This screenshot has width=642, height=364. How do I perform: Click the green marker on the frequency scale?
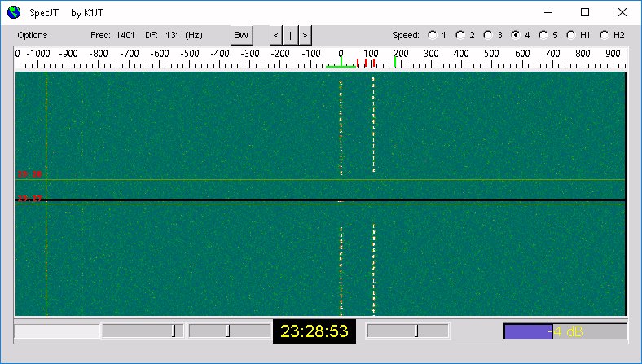tap(395, 62)
